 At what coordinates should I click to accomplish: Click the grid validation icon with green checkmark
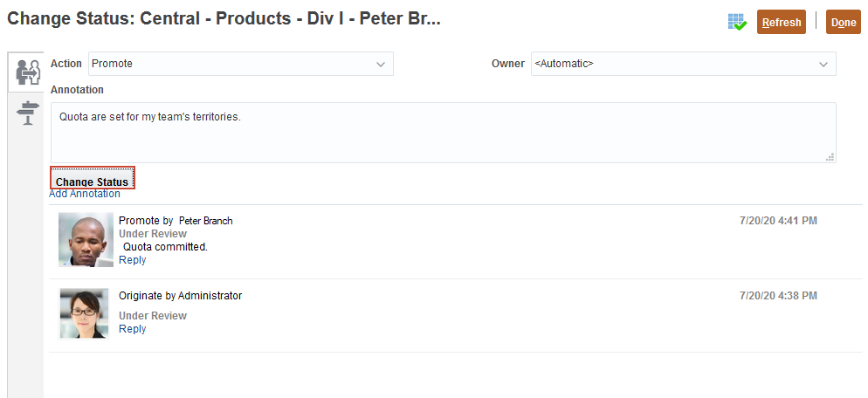737,22
